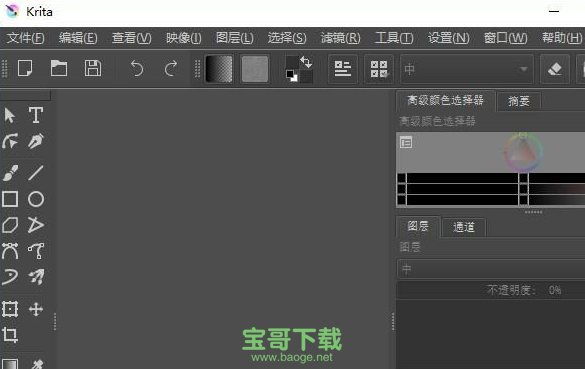Expand the blending mode dropdown in toolbar
This screenshot has width=585, height=369.
pos(467,69)
